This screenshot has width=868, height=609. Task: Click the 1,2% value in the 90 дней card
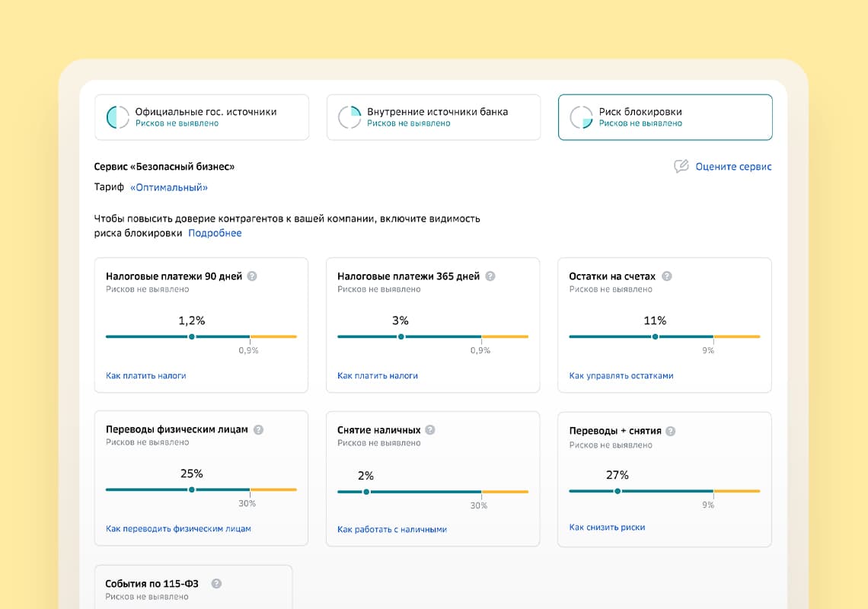[192, 320]
